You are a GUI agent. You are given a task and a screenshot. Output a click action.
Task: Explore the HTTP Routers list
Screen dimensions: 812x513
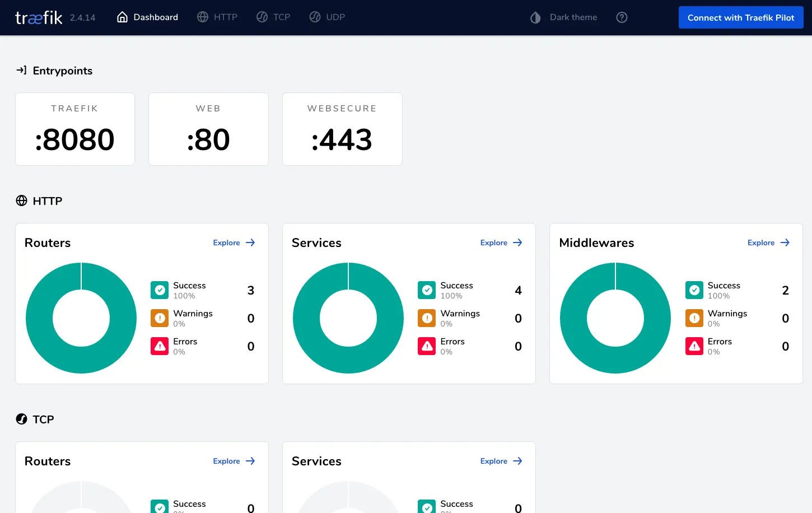coord(234,242)
